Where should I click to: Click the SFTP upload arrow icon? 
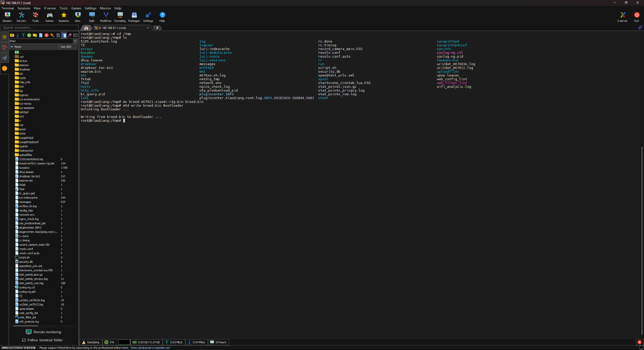pyautogui.click(x=23, y=35)
